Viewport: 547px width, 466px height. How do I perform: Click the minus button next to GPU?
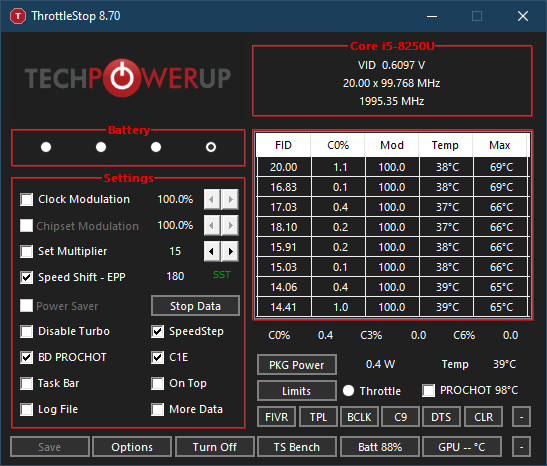(x=522, y=447)
